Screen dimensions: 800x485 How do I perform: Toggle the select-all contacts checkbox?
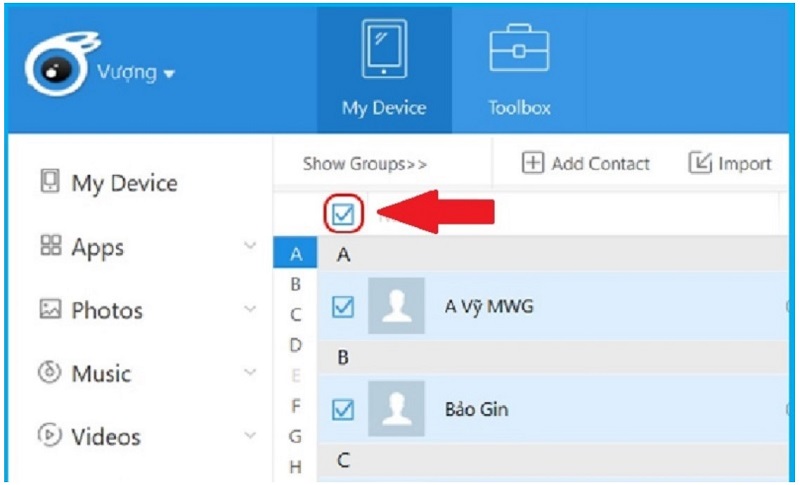pyautogui.click(x=344, y=212)
